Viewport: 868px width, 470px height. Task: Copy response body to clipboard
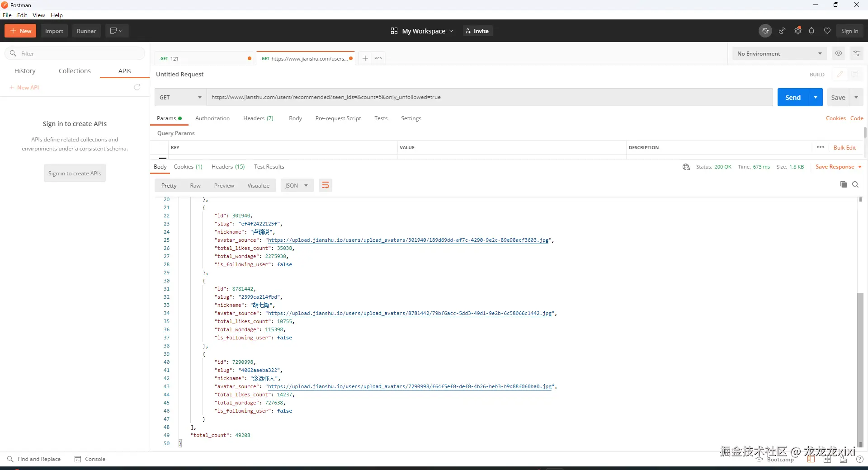pos(843,184)
